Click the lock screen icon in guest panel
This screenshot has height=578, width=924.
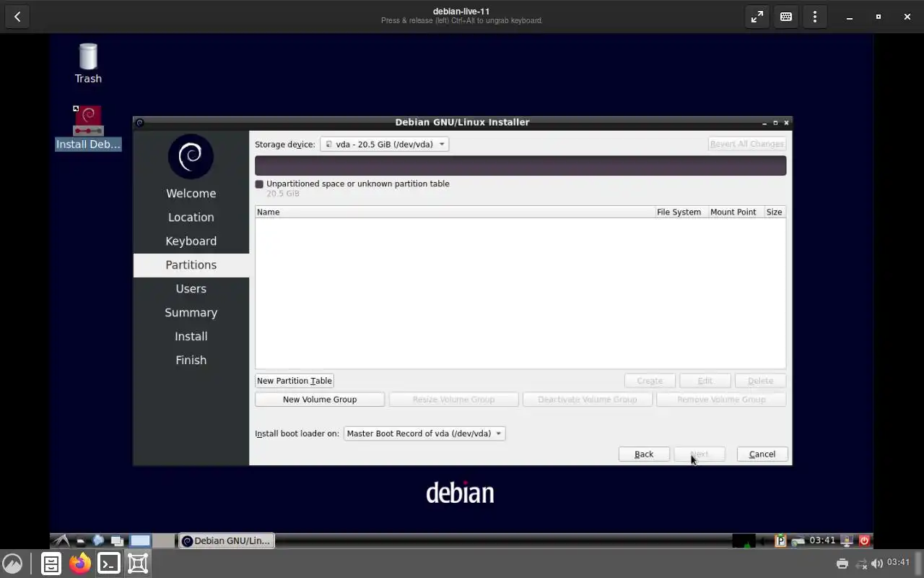847,540
